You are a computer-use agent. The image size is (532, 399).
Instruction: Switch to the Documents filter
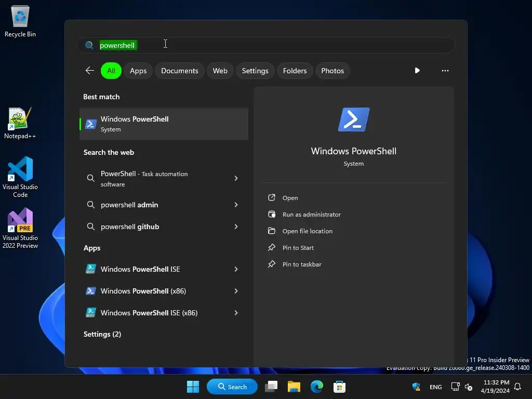tap(179, 71)
